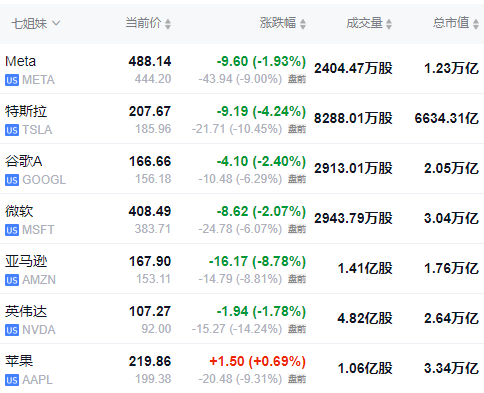The image size is (484, 393).
Task: Click Tesla market cap 6634.31亿
Action: coord(447,118)
